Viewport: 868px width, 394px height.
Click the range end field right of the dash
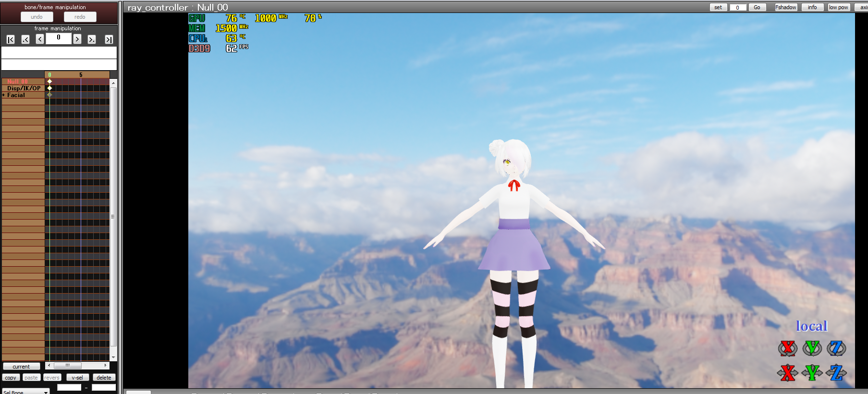pyautogui.click(x=104, y=387)
